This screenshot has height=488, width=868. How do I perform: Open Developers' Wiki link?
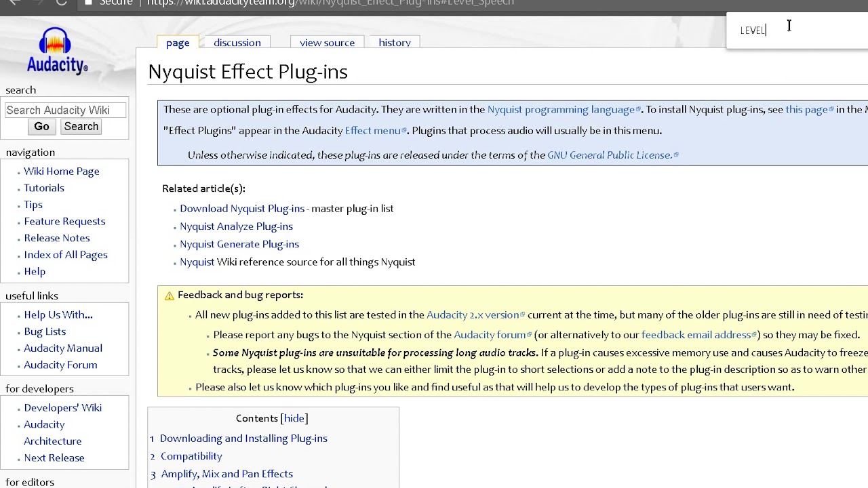pyautogui.click(x=63, y=408)
